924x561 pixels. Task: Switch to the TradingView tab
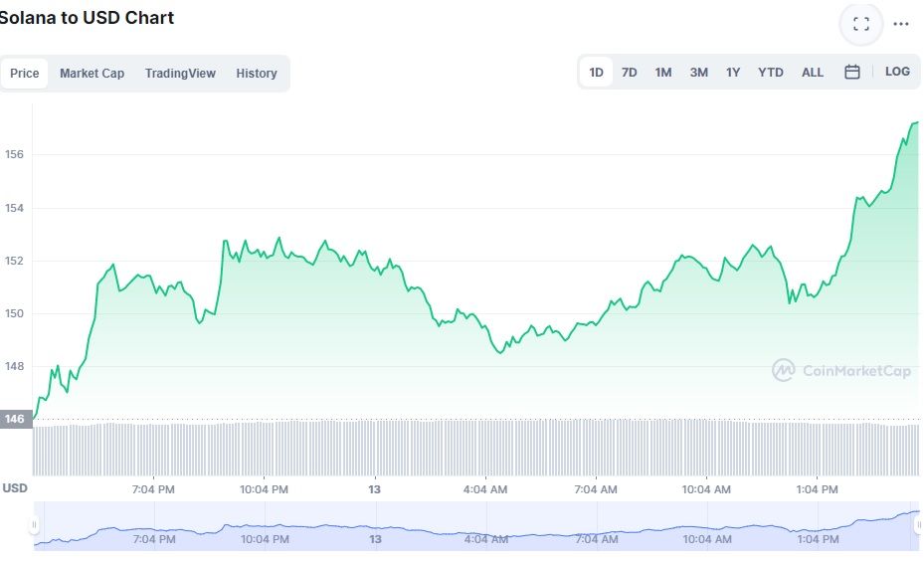180,73
